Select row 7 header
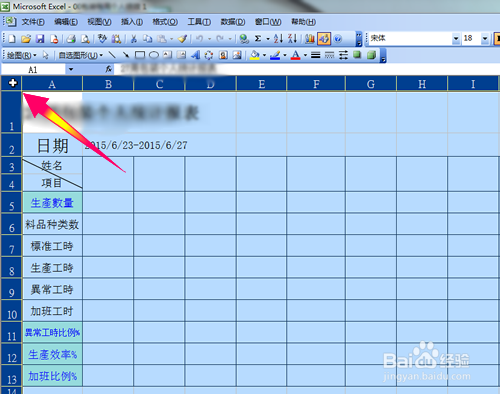500x394 pixels. click(x=11, y=246)
